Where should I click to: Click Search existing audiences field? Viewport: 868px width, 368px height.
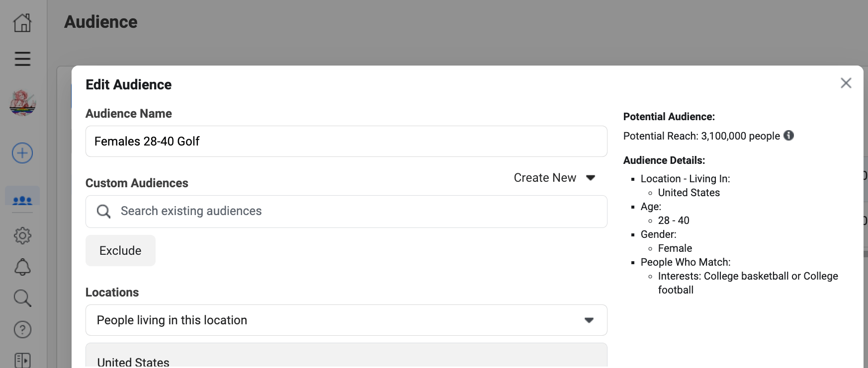pyautogui.click(x=346, y=211)
